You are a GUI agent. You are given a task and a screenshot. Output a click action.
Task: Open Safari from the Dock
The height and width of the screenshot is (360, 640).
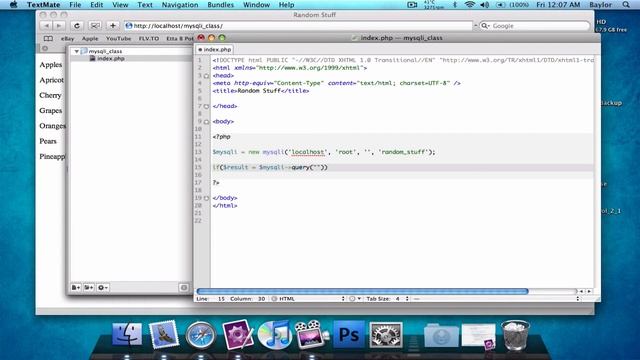[x=200, y=335]
